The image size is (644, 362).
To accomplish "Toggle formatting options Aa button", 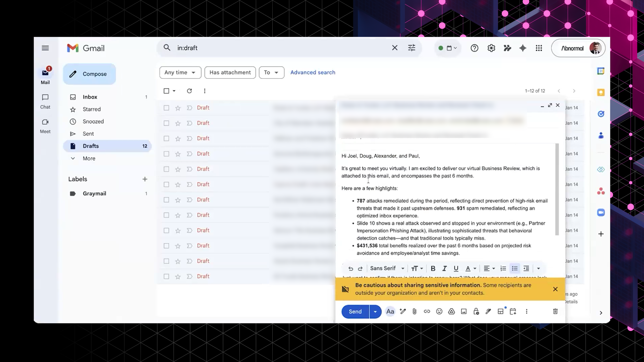I will click(390, 311).
